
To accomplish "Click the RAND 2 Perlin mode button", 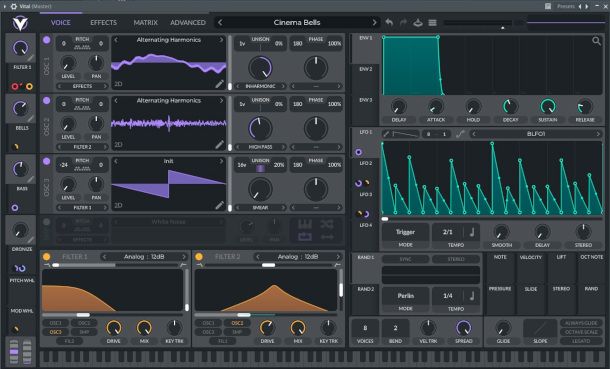I will click(x=405, y=296).
